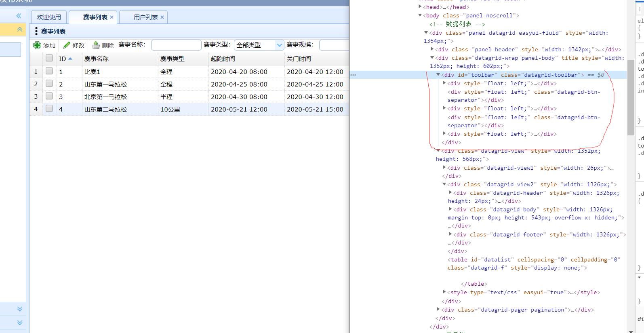
Task: Focus the 赛事规模 search input
Action: click(334, 45)
